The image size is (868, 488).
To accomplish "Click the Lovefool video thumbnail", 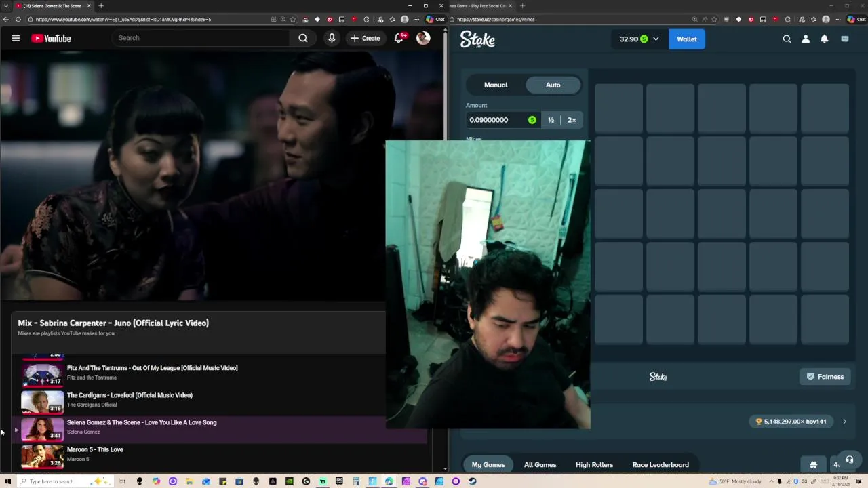I will 42,401.
